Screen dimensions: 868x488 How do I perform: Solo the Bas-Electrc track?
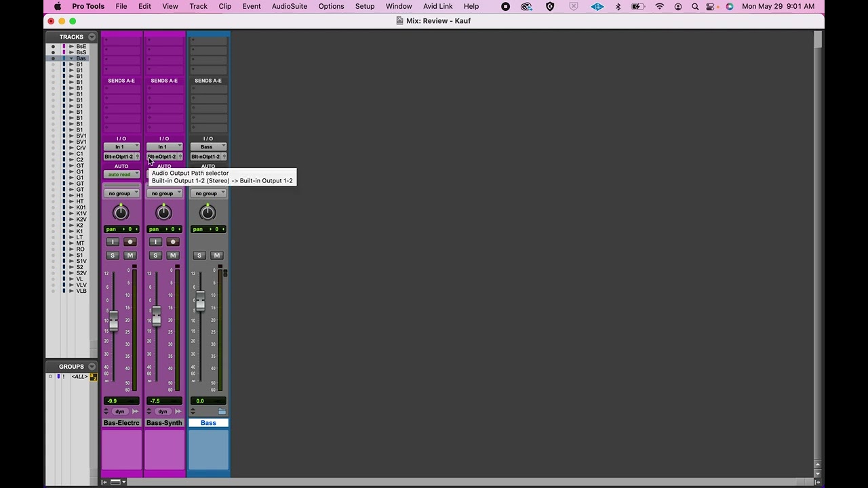[113, 256]
